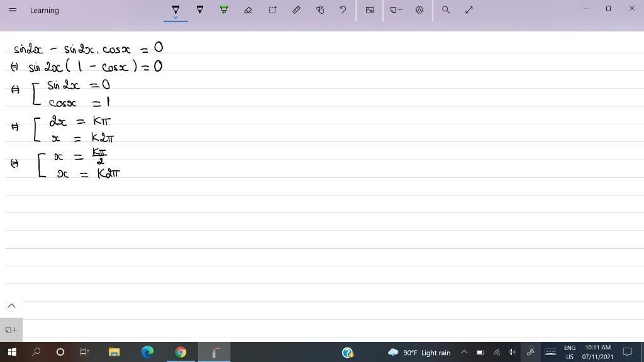Image resolution: width=644 pixels, height=362 pixels.
Task: Open Windows taskbar search
Action: pos(36,352)
